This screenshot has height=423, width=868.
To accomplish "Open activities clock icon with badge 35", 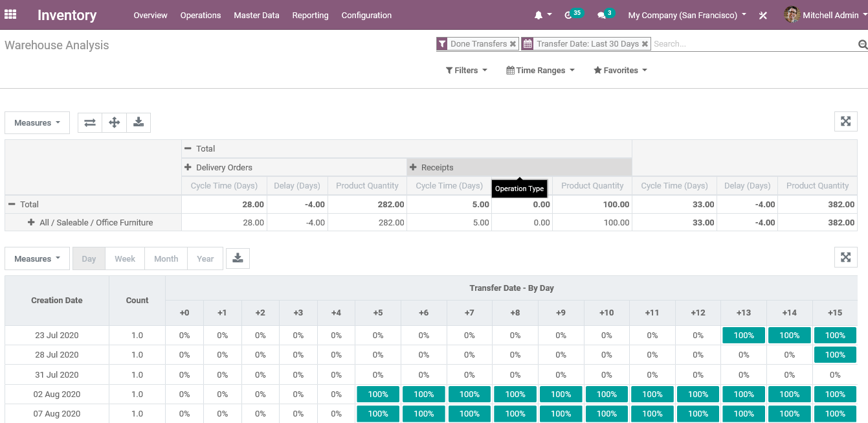I will pos(573,14).
